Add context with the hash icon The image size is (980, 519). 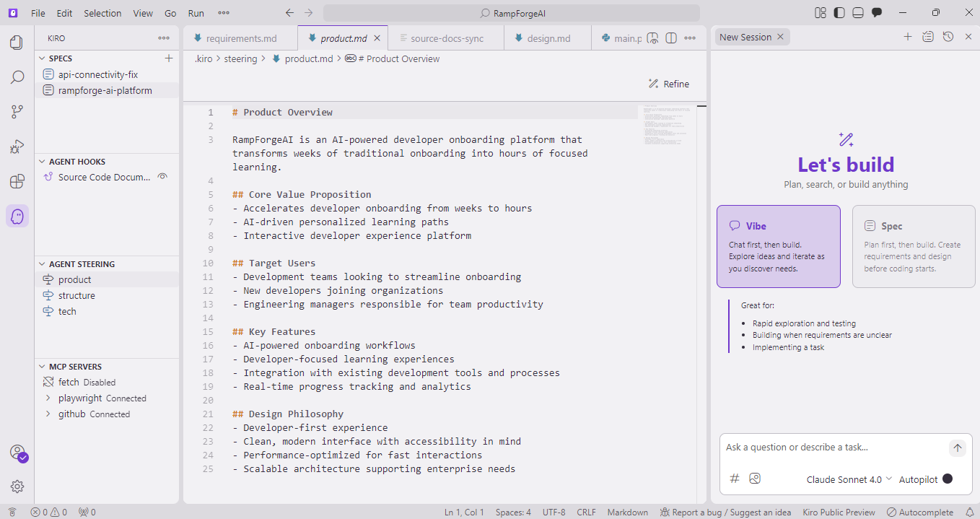pos(735,479)
